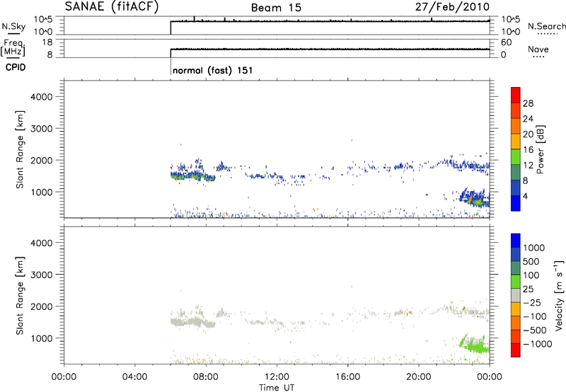Click the "4" tick on the Power colorbar
566x392 pixels.
click(x=526, y=196)
